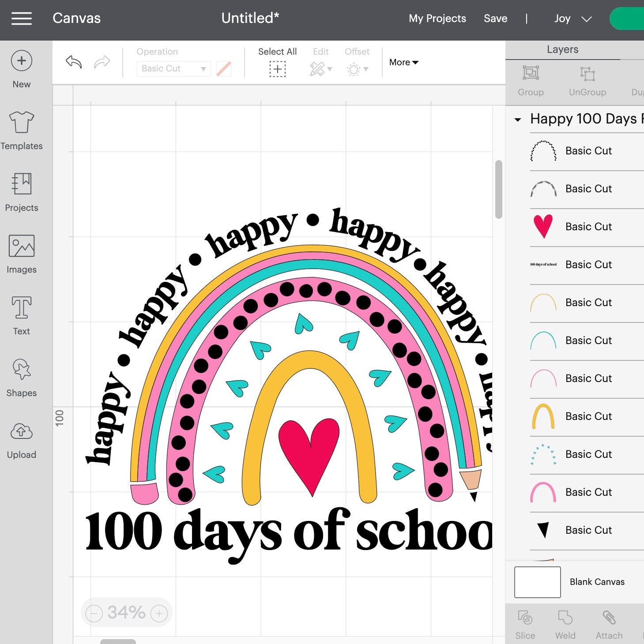Open the More dropdown in the toolbar
This screenshot has height=644, width=644.
click(x=403, y=62)
